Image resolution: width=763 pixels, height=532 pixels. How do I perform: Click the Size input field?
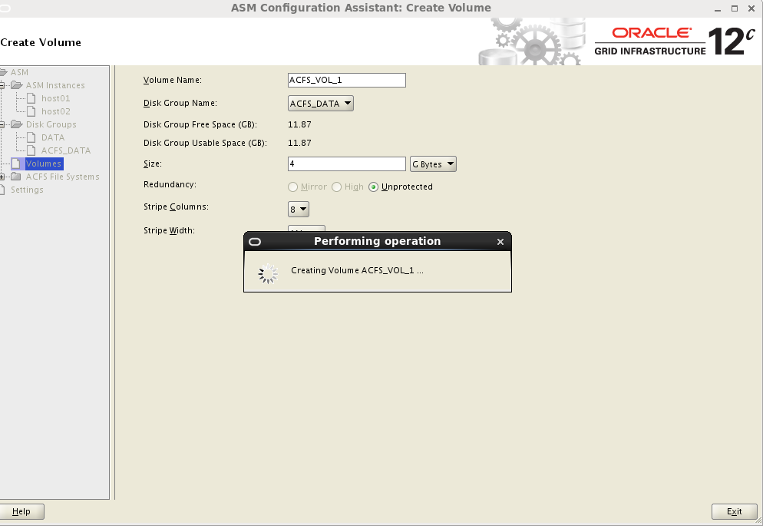(x=347, y=164)
